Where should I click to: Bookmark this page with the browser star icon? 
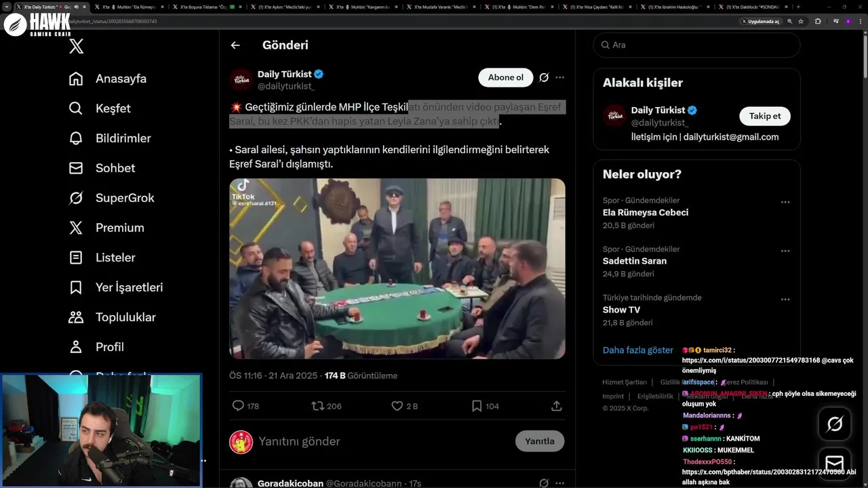coord(801,21)
